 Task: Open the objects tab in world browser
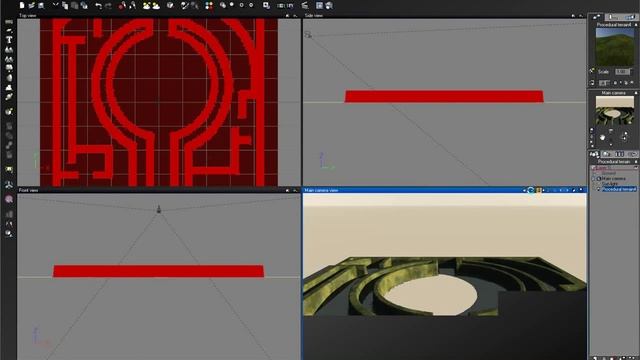[x=593, y=154]
